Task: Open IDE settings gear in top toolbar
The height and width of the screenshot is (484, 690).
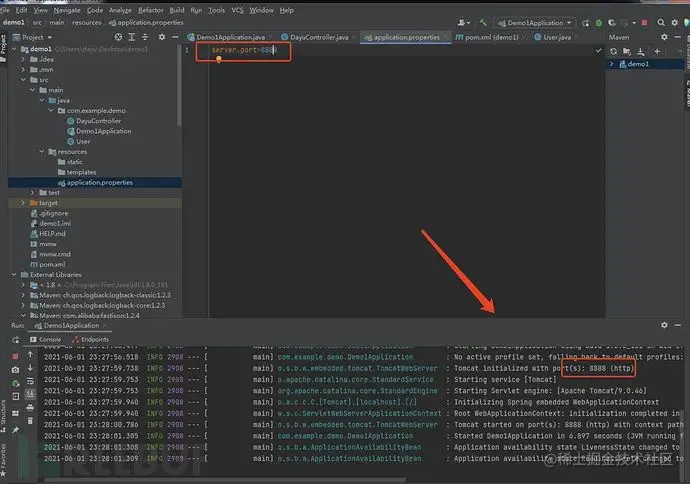Action: (675, 22)
